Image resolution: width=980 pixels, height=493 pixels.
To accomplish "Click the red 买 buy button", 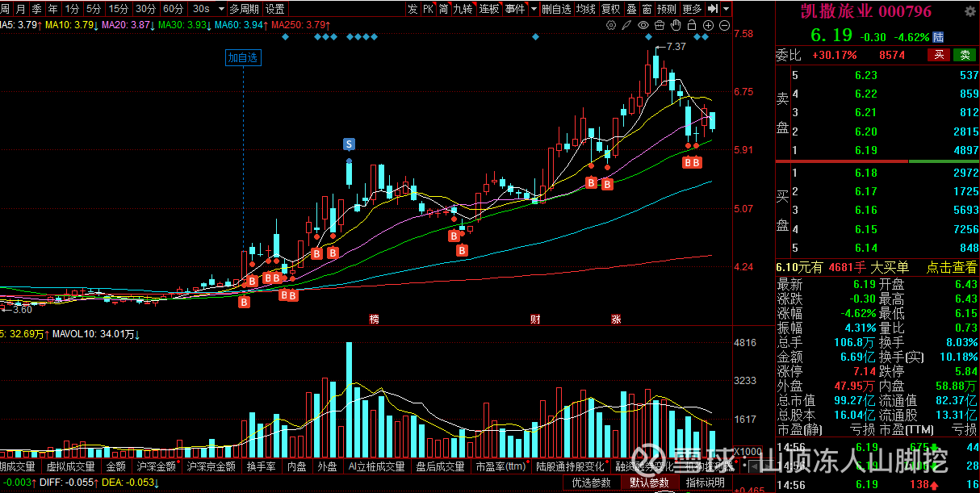I will (x=939, y=55).
